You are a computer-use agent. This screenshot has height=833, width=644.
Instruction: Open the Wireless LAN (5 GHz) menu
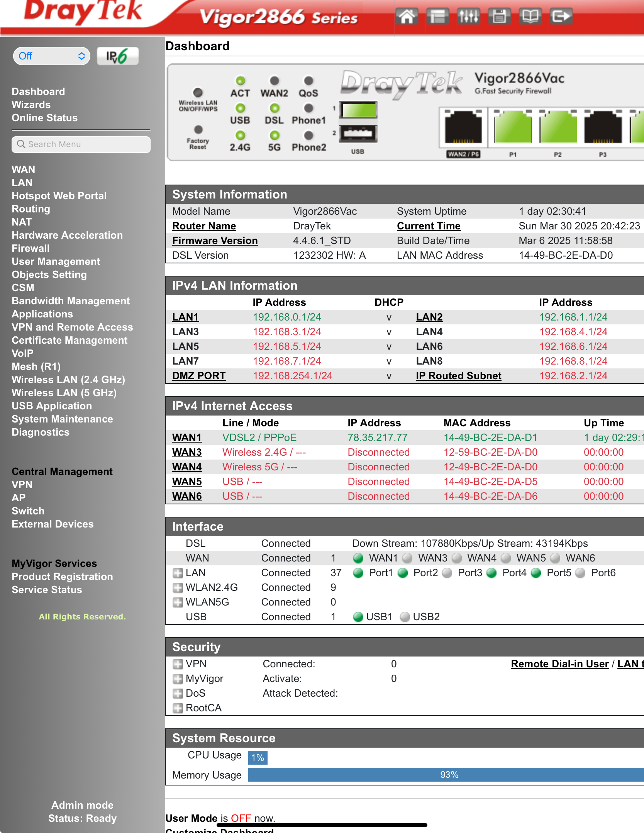[x=64, y=393]
